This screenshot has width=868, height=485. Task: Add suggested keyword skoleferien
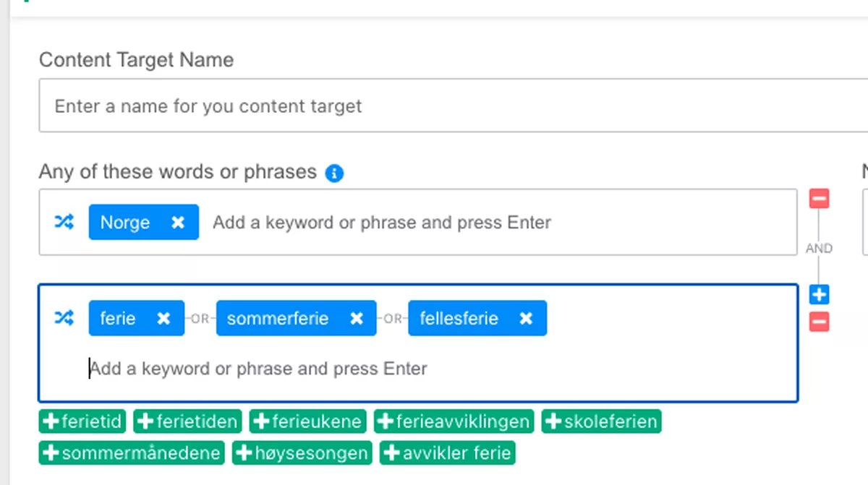coord(601,421)
